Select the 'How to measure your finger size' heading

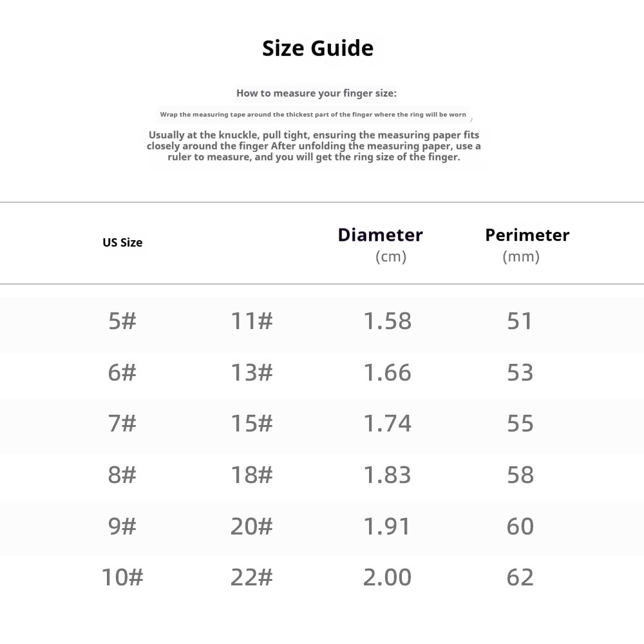coord(316,93)
